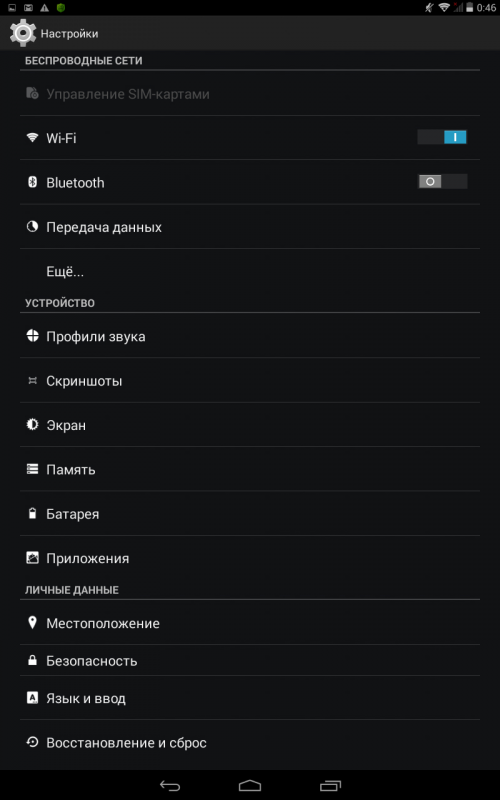The height and width of the screenshot is (800, 500).
Task: Tap the data usage pie icon
Action: (33, 227)
